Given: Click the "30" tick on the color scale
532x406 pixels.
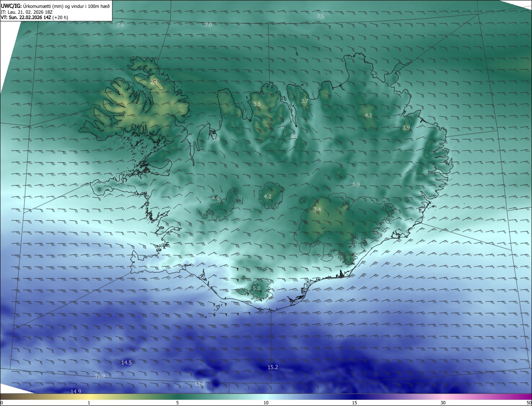Looking at the screenshot, I should pyautogui.click(x=443, y=403).
